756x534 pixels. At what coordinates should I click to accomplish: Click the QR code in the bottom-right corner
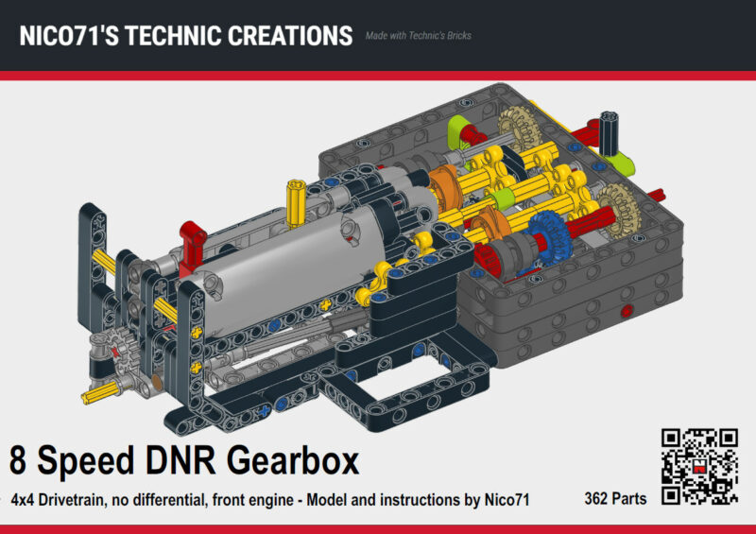click(x=698, y=467)
